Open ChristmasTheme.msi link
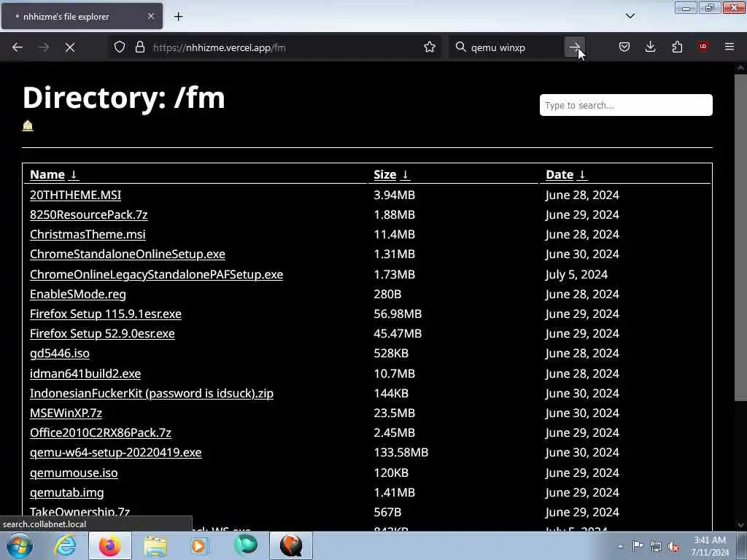Screen dimensions: 747x560 tap(88, 234)
